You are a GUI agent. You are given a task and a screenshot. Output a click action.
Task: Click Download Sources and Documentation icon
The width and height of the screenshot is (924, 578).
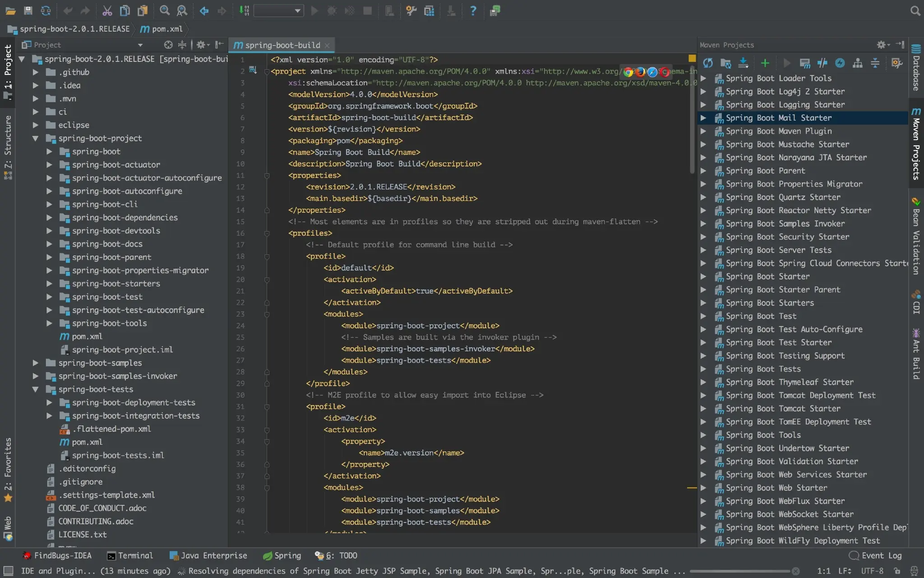click(x=743, y=63)
